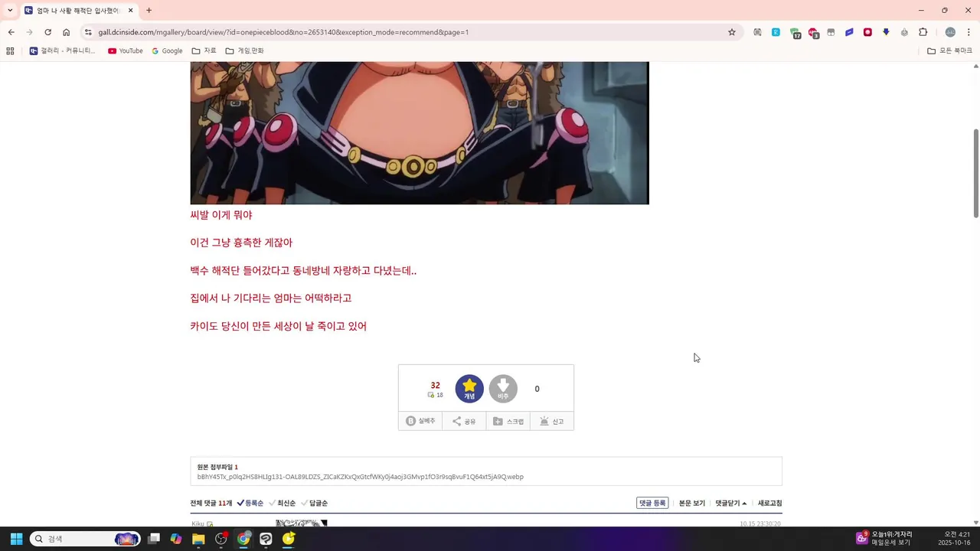Open the 게임,만화 bookmark folder
Image resolution: width=980 pixels, height=551 pixels.
point(245,51)
